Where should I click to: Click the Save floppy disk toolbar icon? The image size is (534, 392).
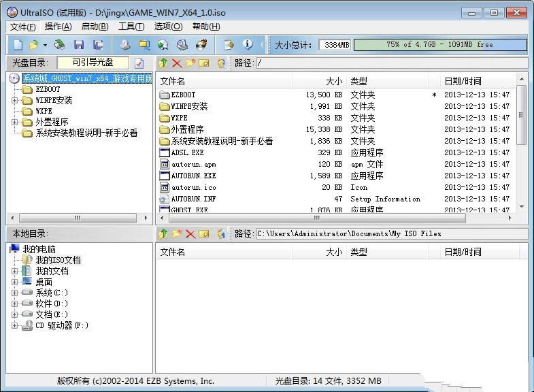[x=79, y=45]
